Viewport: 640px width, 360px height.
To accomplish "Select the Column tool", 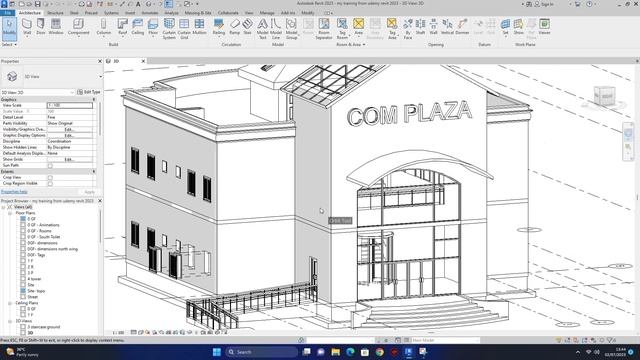I will point(103,27).
